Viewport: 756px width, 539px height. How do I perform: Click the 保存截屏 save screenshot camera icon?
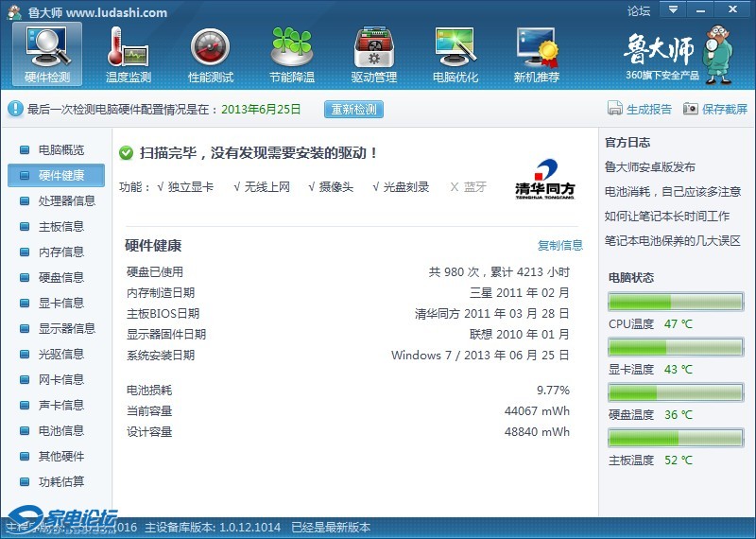click(691, 109)
